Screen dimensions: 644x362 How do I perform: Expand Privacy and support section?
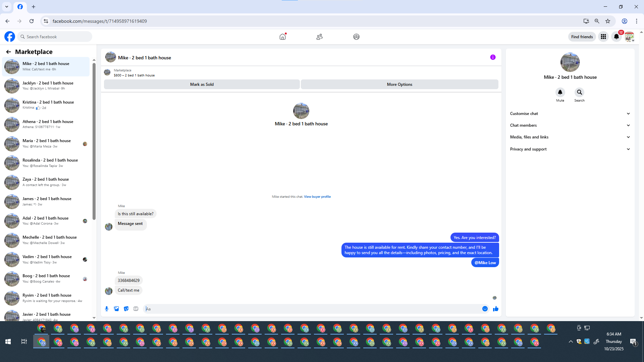pyautogui.click(x=570, y=149)
